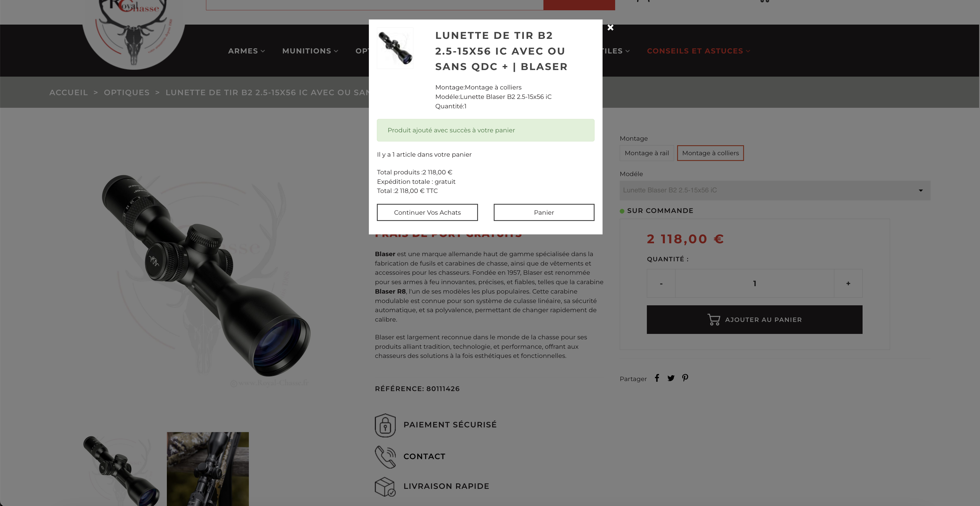Select Montage à colliers option
The width and height of the screenshot is (980, 506).
[710, 153]
